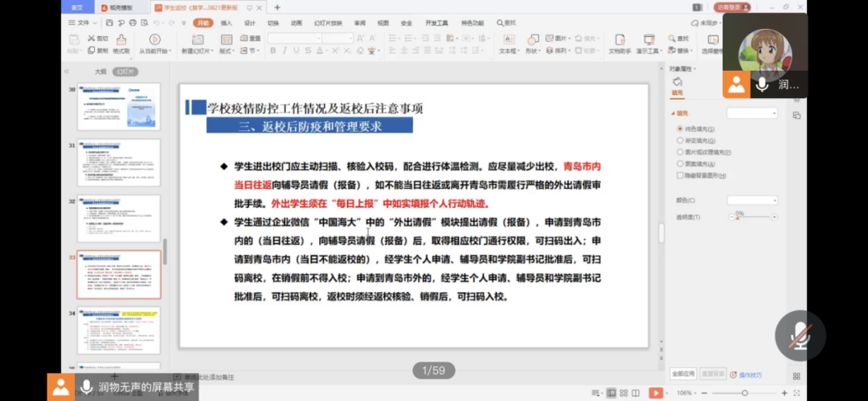This screenshot has height=401, width=868.
Task: Click the 操作技巧 tips link
Action: (749, 374)
